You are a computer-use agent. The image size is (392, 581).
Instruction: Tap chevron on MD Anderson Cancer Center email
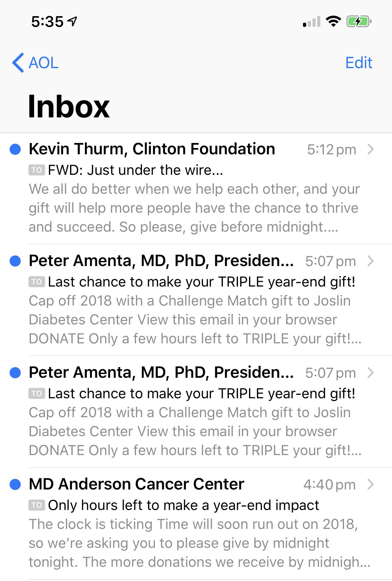tap(371, 484)
